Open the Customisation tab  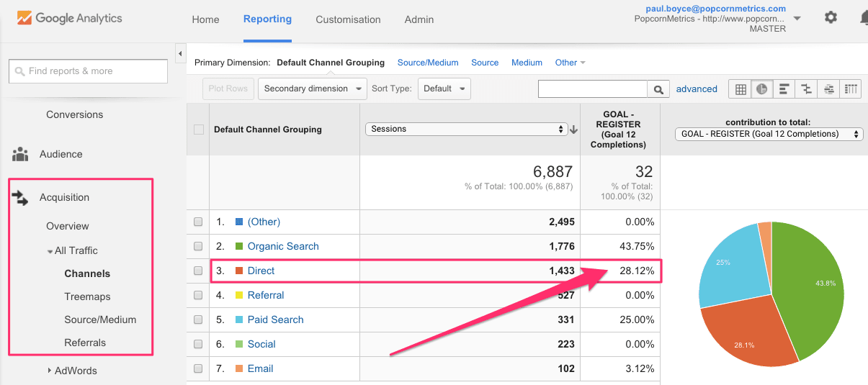tap(348, 19)
